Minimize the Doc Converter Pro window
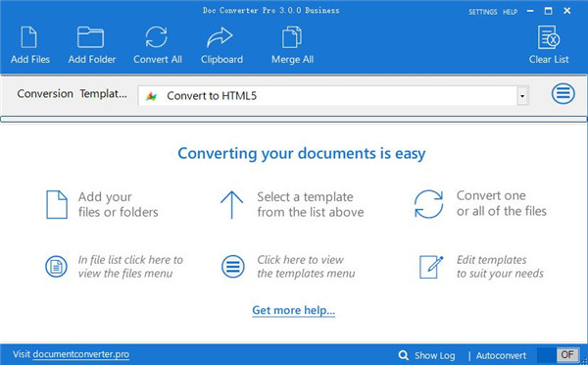588x365 pixels. tap(530, 11)
